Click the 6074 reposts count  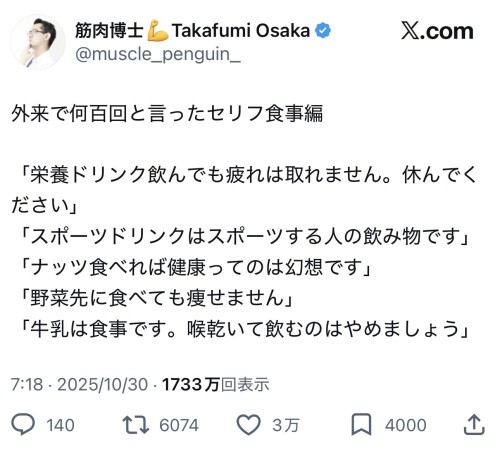click(x=179, y=425)
